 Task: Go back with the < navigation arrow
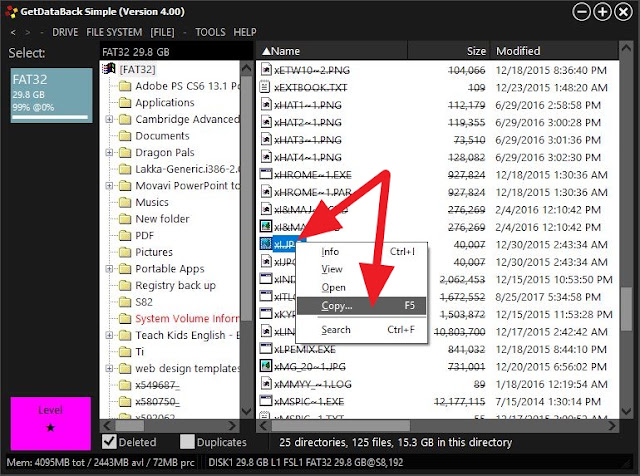click(13, 32)
